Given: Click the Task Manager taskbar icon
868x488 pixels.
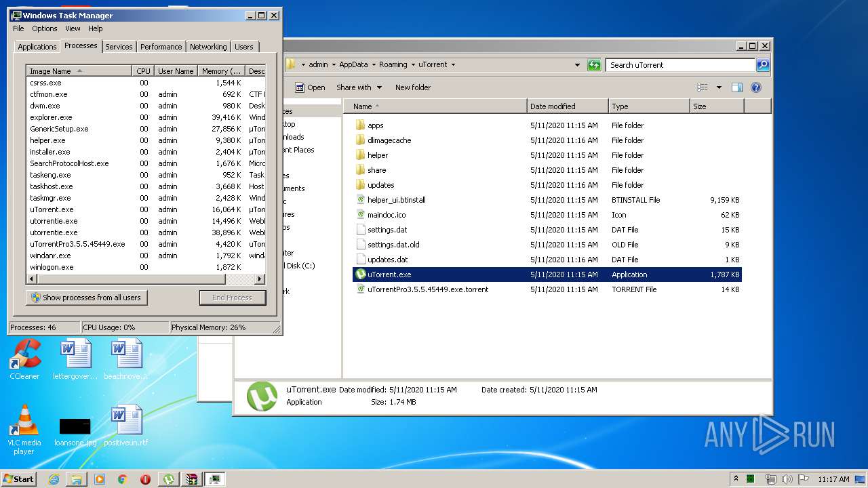Looking at the screenshot, I should (215, 479).
